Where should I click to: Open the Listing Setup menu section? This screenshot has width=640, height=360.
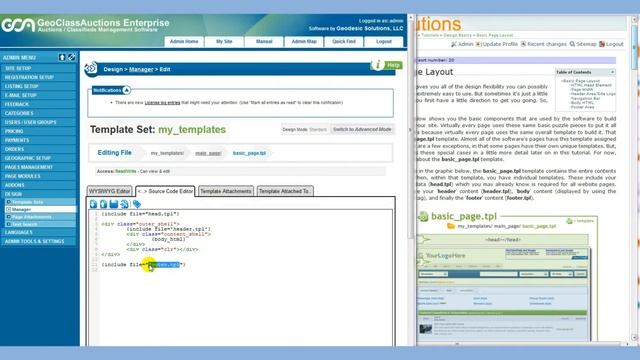(x=38, y=86)
